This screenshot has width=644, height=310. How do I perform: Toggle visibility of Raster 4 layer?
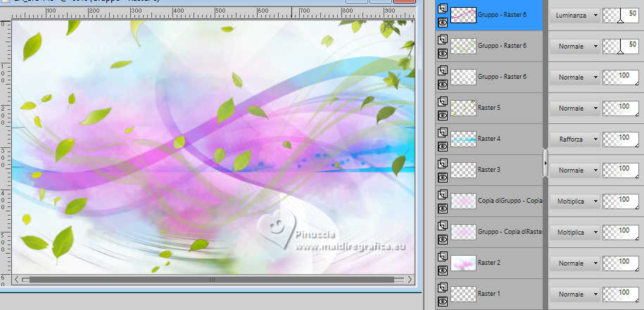point(442,147)
